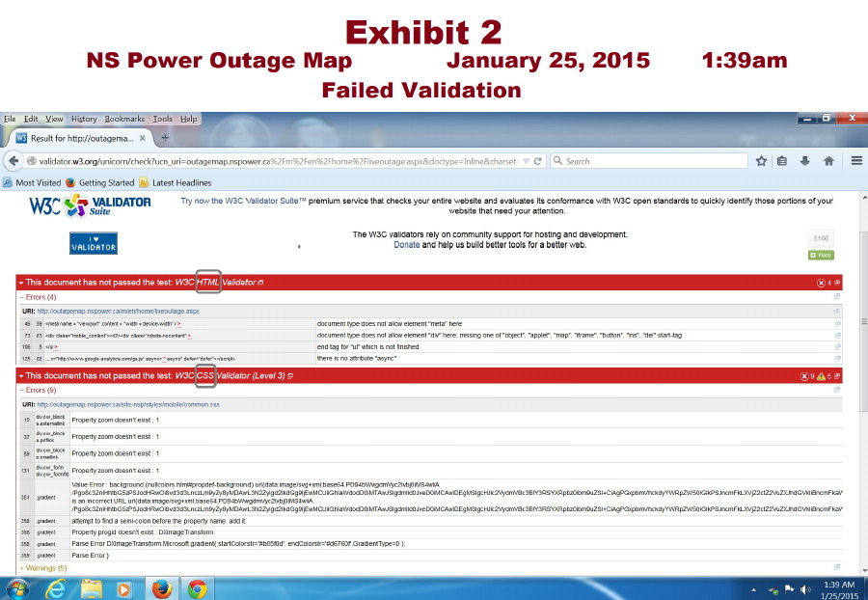Open the Downloads arrow icon

click(x=805, y=161)
